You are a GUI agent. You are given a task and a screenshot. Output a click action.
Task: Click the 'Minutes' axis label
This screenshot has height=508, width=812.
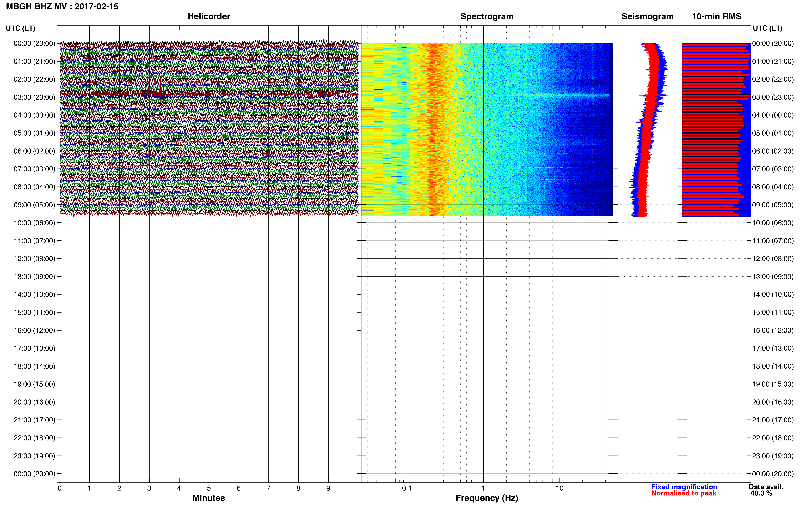208,498
